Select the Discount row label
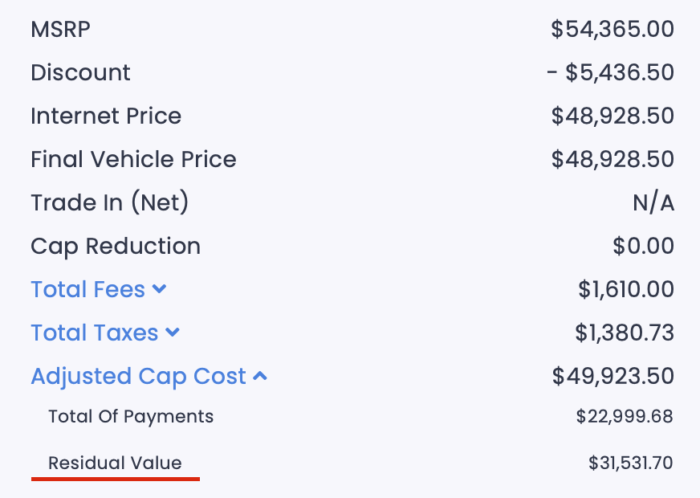700x498 pixels. (x=80, y=73)
